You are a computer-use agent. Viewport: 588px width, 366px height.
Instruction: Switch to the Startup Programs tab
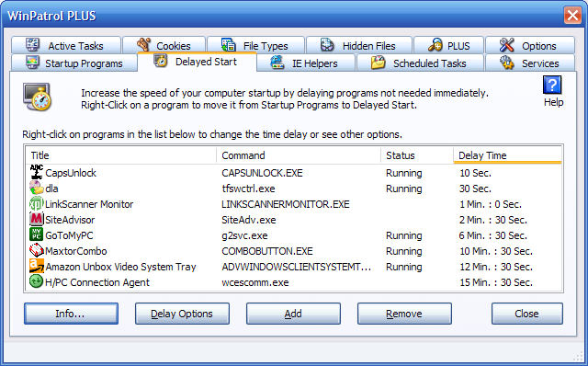point(73,63)
